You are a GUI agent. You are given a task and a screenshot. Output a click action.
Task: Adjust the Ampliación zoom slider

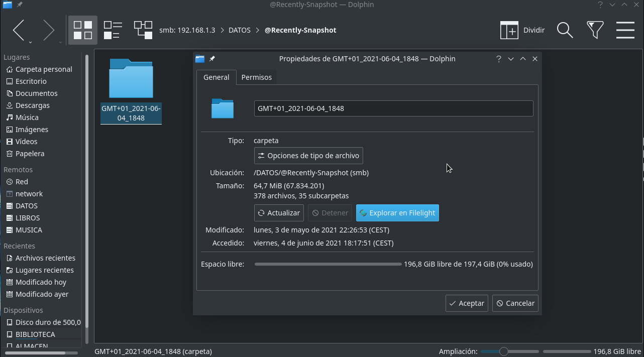click(504, 351)
